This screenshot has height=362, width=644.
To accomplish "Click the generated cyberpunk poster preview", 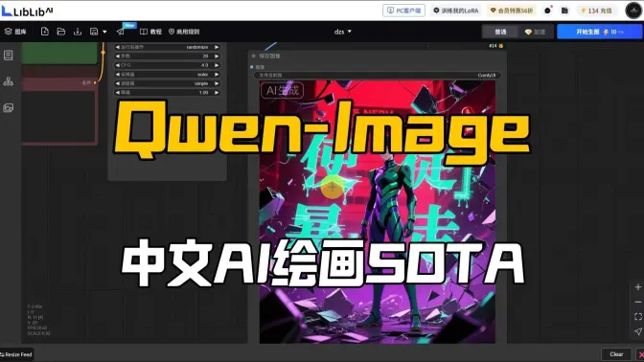I will [x=377, y=212].
